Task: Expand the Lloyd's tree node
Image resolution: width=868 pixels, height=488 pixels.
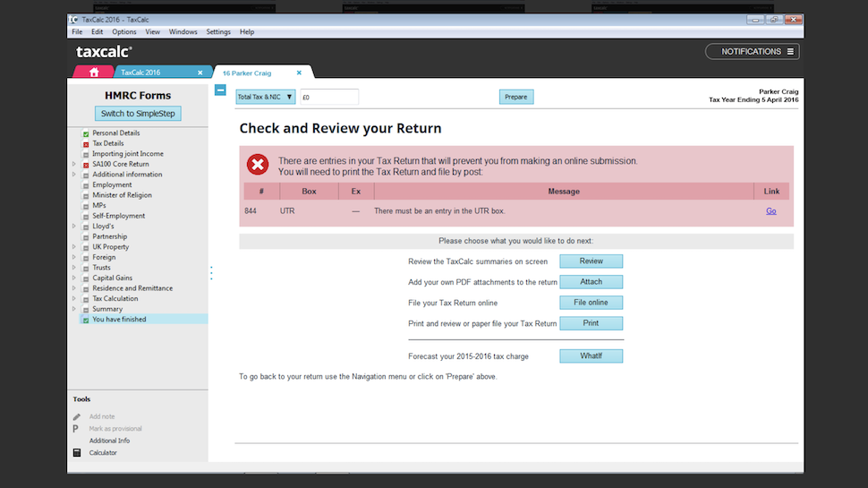Action: point(74,226)
